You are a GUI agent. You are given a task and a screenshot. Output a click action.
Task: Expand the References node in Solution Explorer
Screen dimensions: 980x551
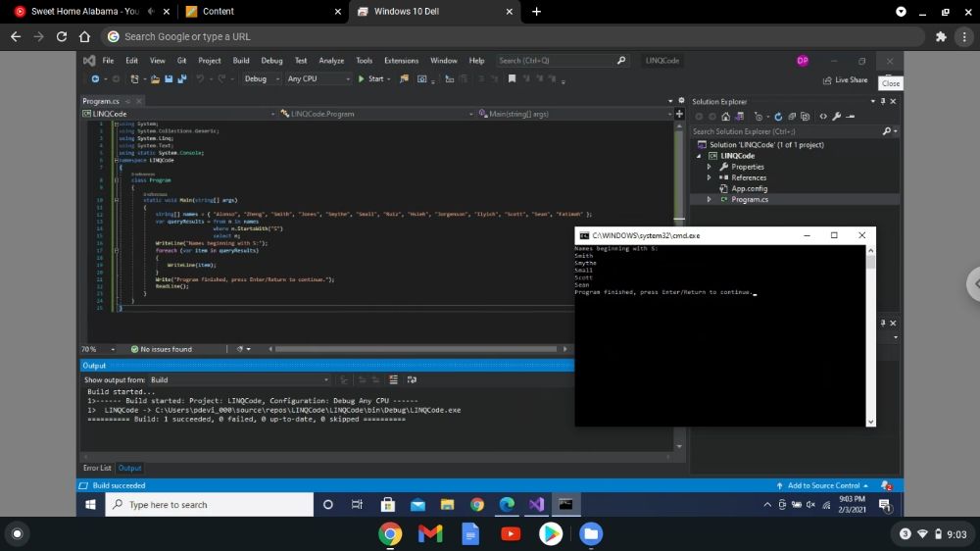[x=709, y=177]
